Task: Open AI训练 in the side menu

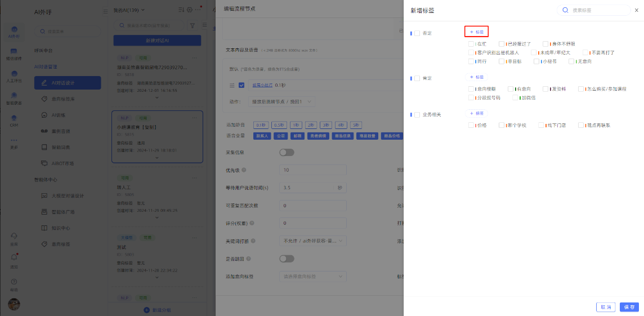Action: (62, 115)
